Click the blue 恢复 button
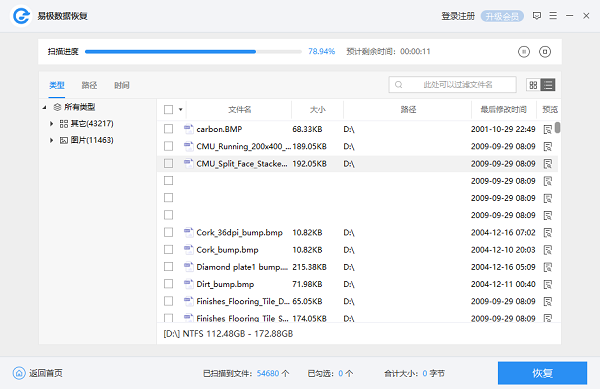The image size is (600, 389). (x=542, y=373)
